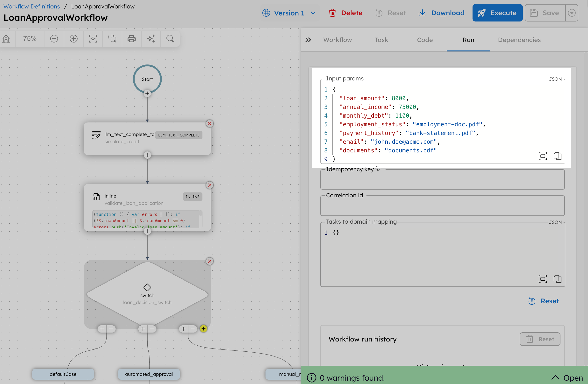Select the loan_decision_switch diamond

pos(147,294)
